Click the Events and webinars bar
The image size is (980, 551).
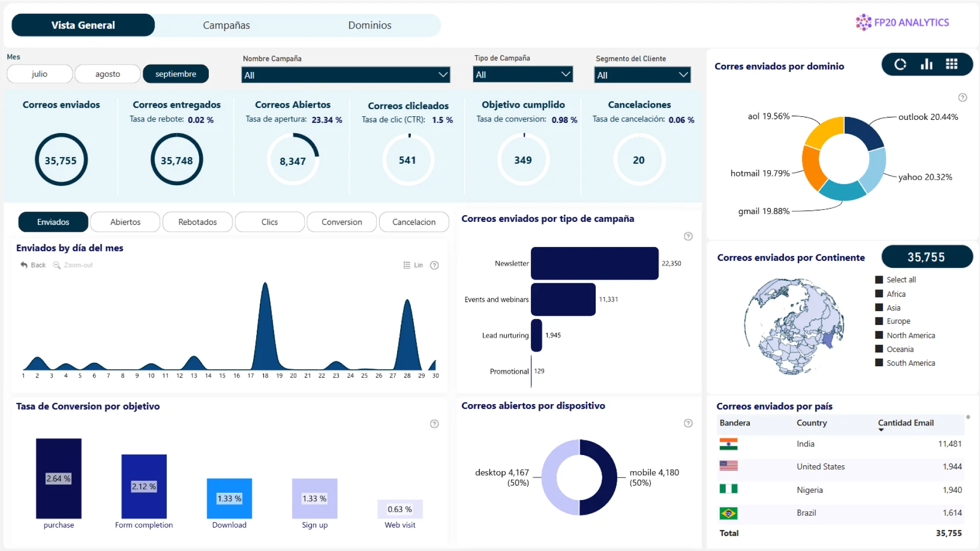(x=563, y=299)
